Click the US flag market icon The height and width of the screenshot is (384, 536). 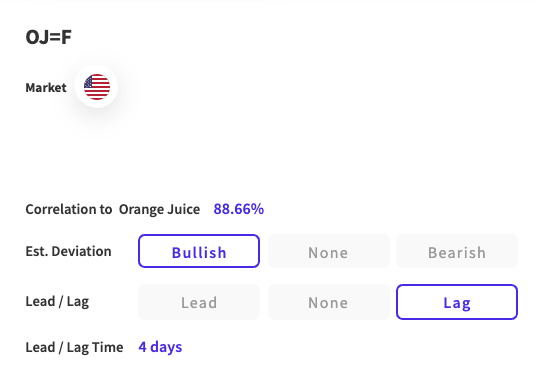click(97, 87)
